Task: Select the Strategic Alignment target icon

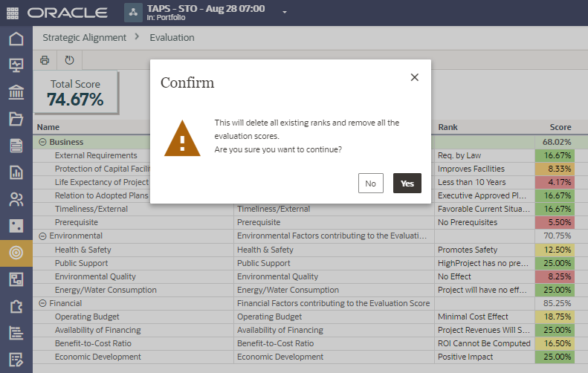Action: pos(16,253)
